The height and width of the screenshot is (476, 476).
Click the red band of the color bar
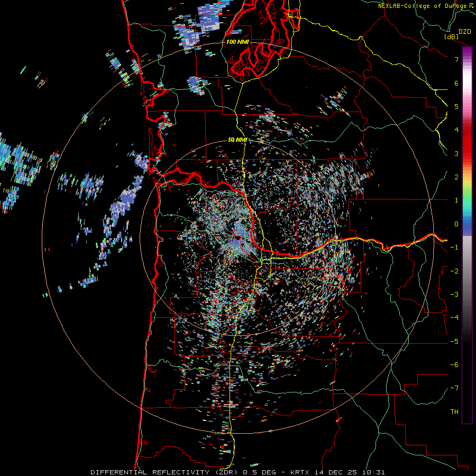point(467,143)
